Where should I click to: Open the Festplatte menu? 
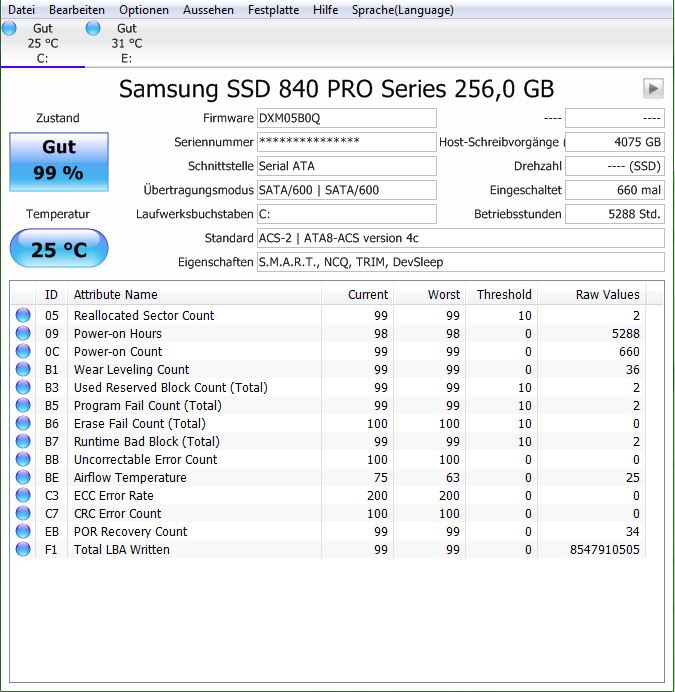click(273, 10)
